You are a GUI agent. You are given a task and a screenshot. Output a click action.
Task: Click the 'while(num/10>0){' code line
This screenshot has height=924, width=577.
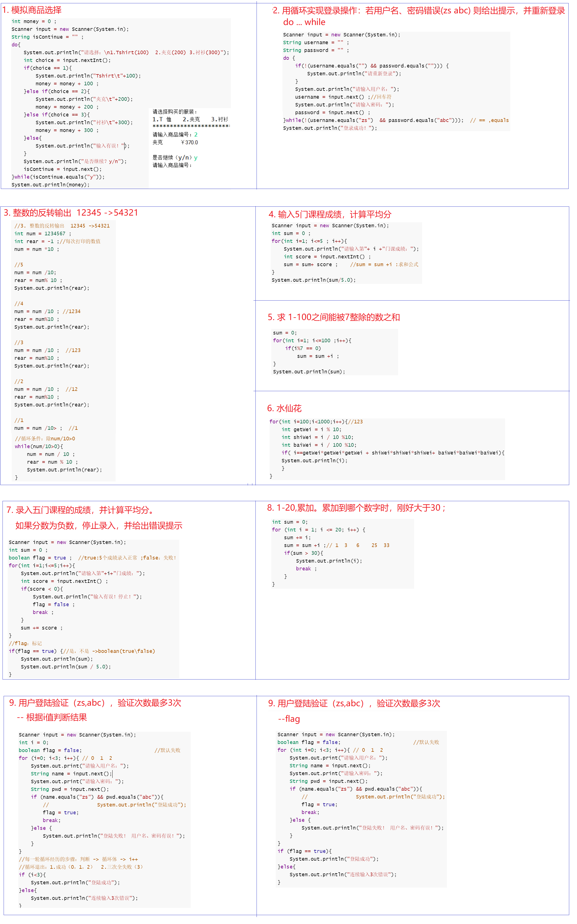[39, 446]
